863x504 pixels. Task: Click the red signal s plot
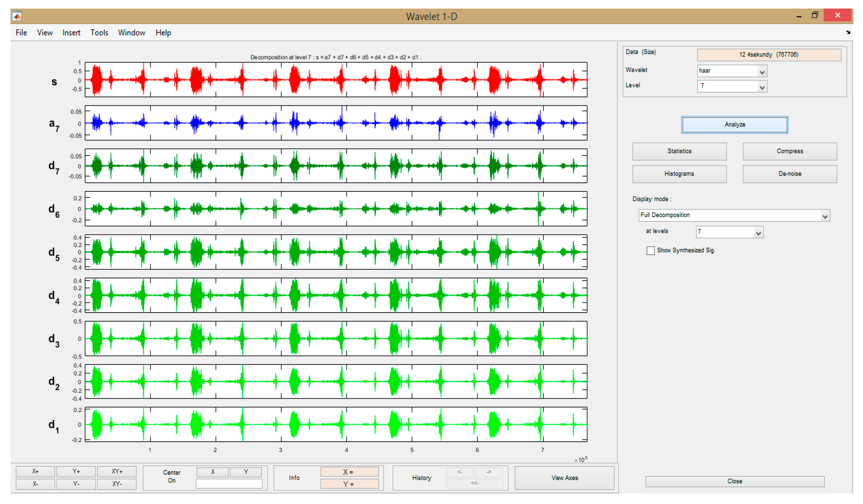click(336, 79)
